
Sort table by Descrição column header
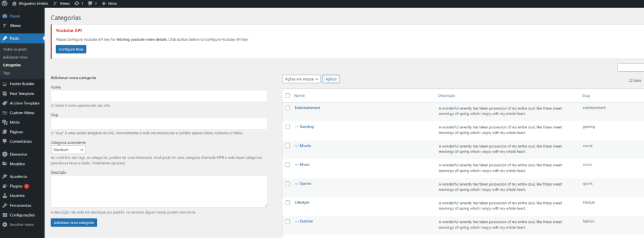pyautogui.click(x=447, y=95)
